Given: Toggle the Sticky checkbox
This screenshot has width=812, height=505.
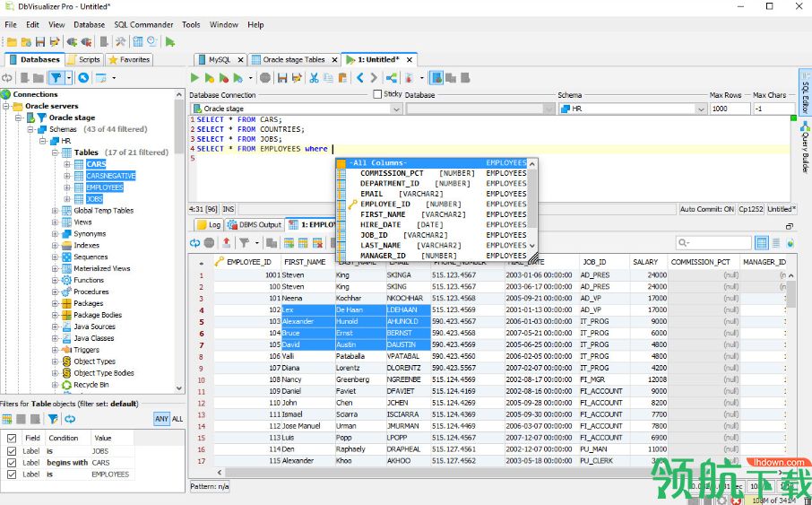Looking at the screenshot, I should [x=377, y=94].
